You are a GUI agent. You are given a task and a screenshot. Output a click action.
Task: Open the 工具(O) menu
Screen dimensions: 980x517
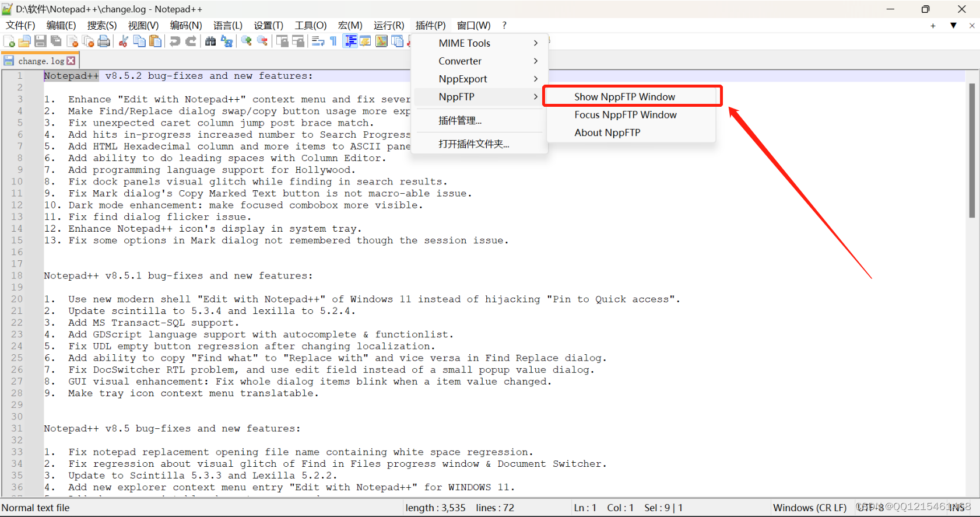point(311,25)
